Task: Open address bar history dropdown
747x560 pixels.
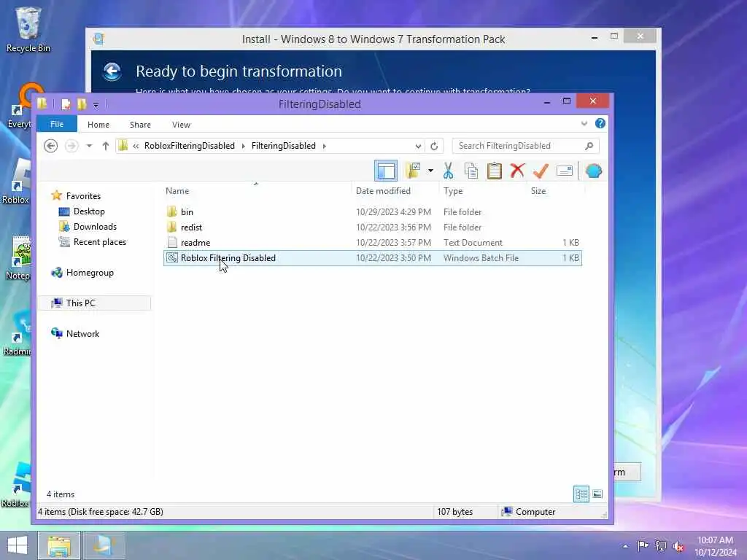Action: (418, 146)
